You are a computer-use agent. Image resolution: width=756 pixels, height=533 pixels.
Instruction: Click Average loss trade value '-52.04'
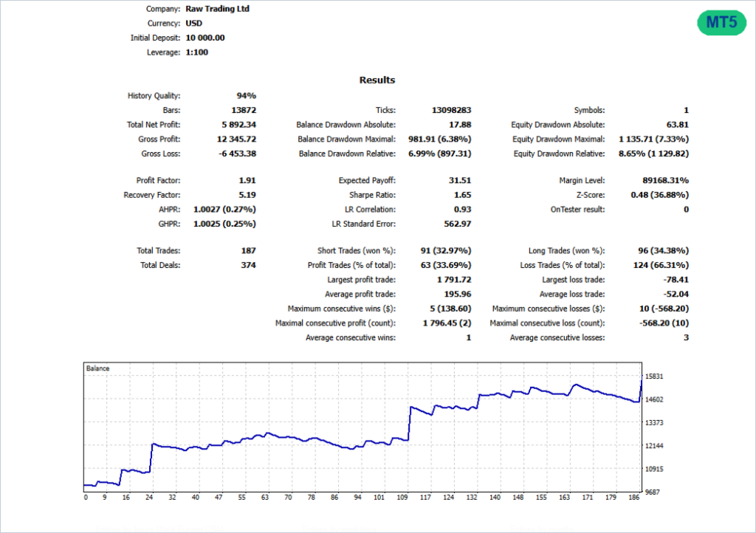676,294
